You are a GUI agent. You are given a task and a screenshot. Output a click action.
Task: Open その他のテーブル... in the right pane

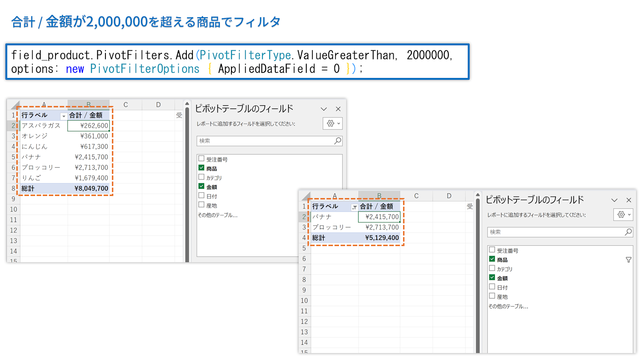(x=508, y=306)
